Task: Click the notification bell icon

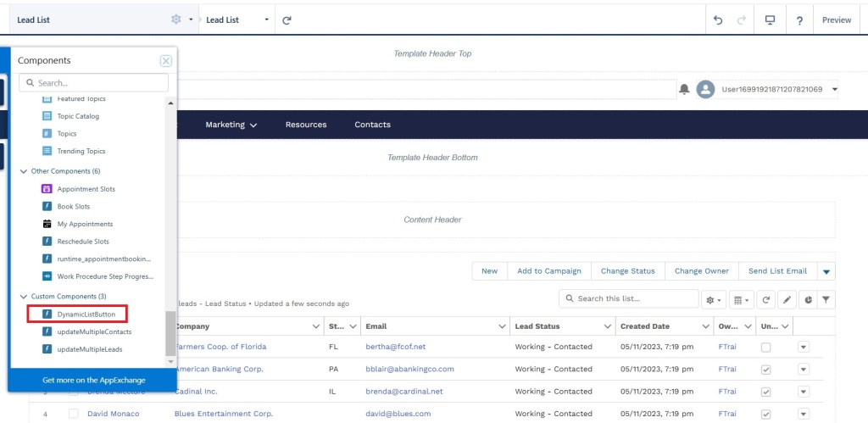Action: point(684,89)
